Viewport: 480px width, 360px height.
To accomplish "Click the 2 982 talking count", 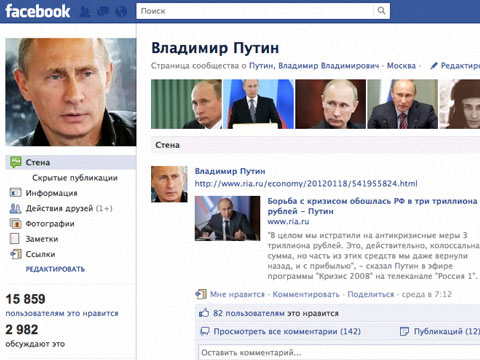I will pos(22,330).
